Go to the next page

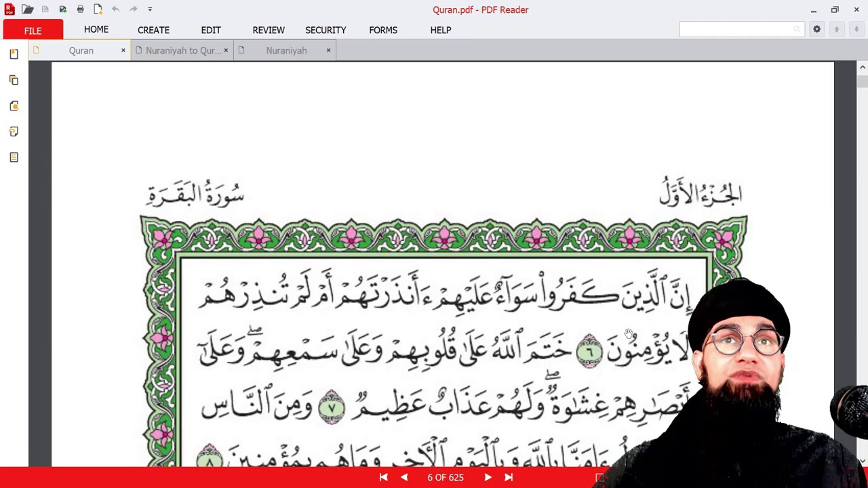point(488,477)
